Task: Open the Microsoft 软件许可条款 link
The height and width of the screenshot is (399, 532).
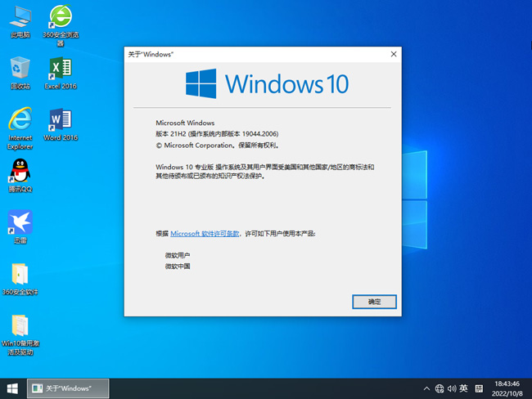Action: 205,234
